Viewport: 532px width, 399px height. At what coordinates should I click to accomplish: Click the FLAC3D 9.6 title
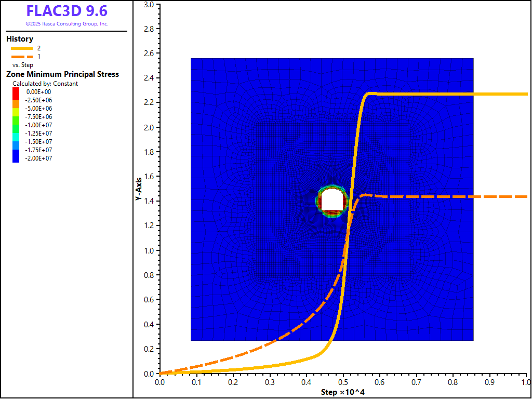coord(66,11)
